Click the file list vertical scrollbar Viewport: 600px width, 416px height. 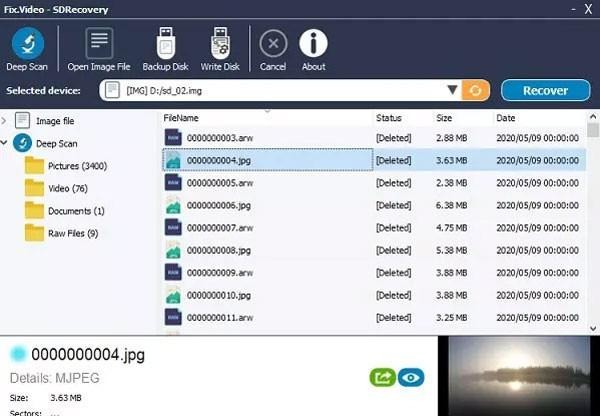(x=593, y=220)
